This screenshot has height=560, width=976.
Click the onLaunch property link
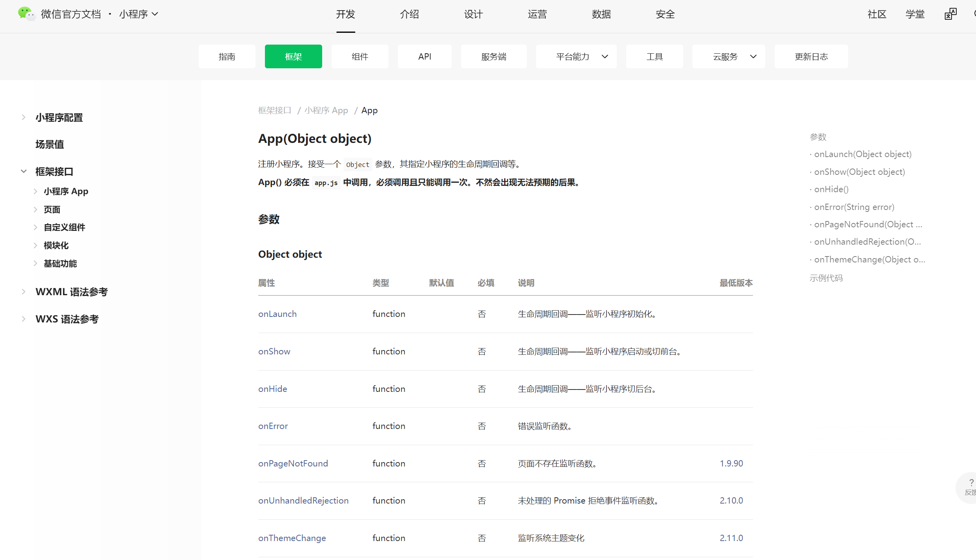[x=277, y=314]
